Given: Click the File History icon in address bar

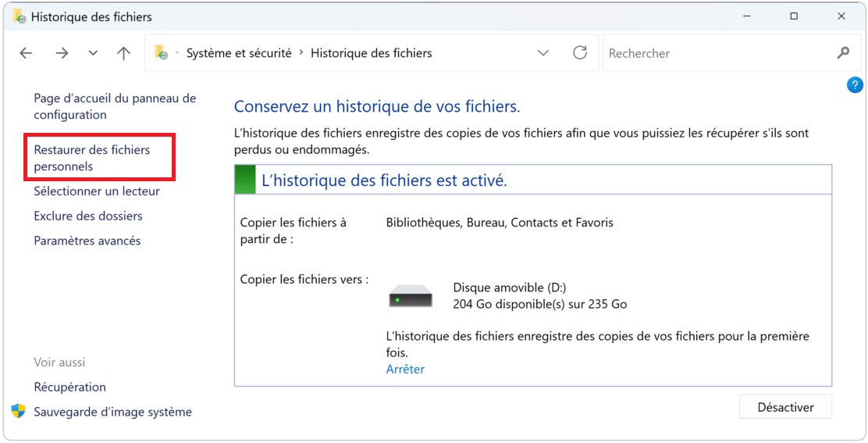Looking at the screenshot, I should click(x=161, y=52).
